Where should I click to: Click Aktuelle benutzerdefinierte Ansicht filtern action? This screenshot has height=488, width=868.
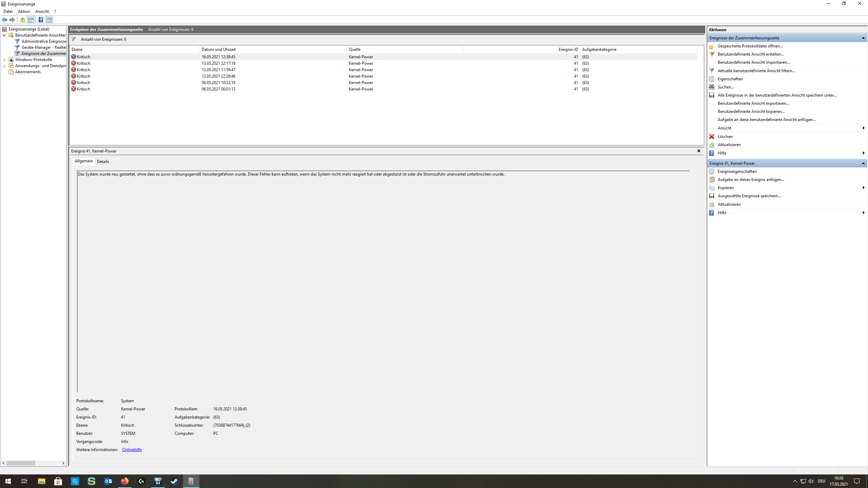coord(756,71)
